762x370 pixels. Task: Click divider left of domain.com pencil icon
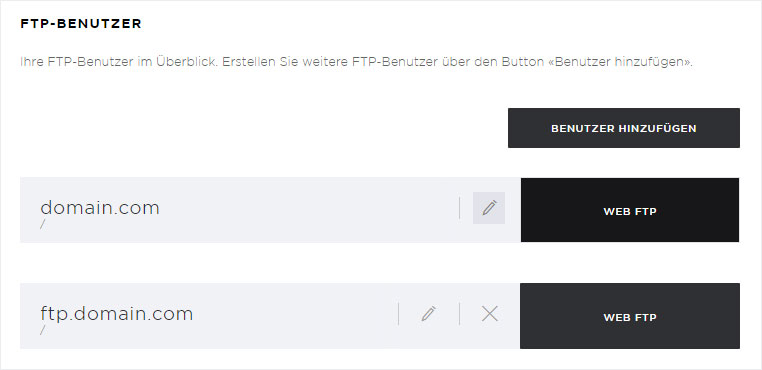459,208
